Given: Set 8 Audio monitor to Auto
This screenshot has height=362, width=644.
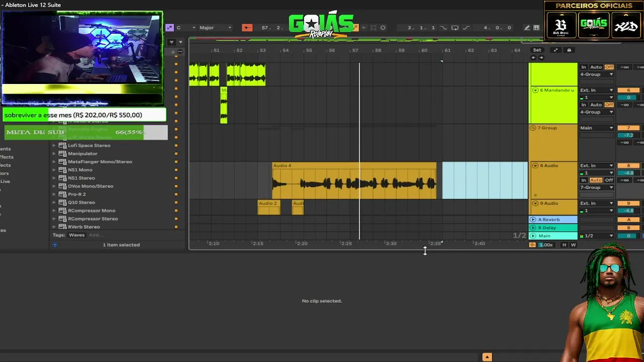Looking at the screenshot, I should tap(596, 180).
